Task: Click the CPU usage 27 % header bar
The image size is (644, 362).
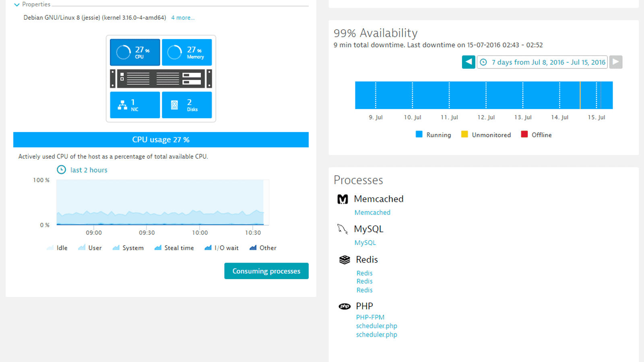Action: click(161, 140)
